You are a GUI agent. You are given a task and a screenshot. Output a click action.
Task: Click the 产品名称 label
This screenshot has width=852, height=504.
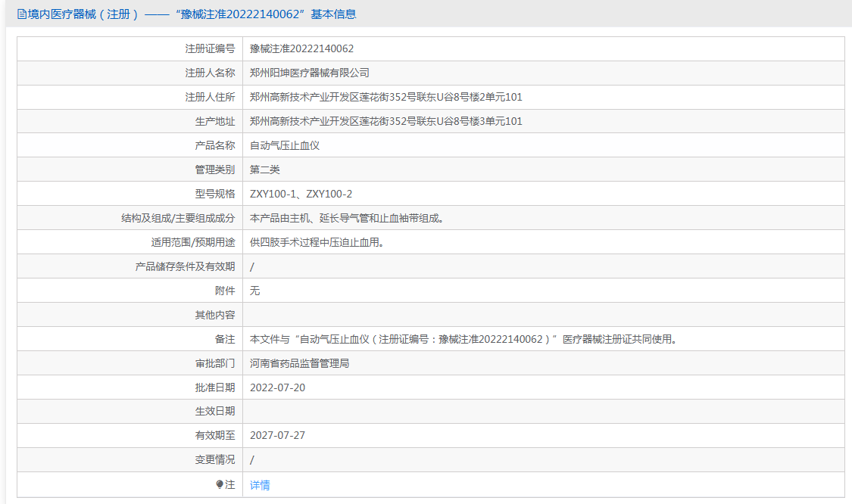[x=215, y=145]
